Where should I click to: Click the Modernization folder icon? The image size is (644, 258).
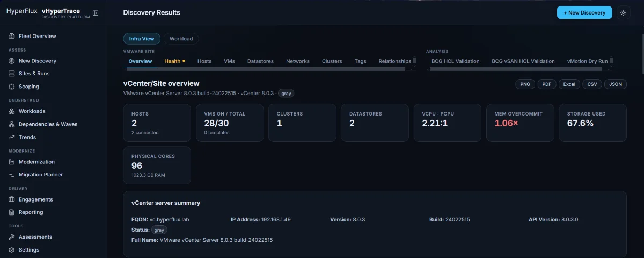click(12, 162)
